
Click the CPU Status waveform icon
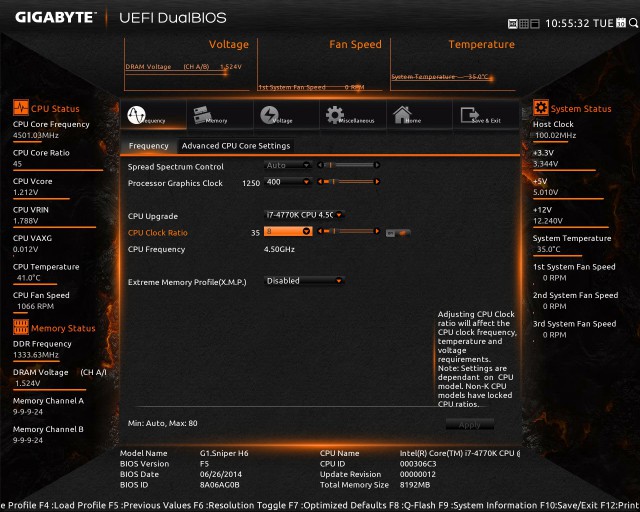tap(20, 108)
